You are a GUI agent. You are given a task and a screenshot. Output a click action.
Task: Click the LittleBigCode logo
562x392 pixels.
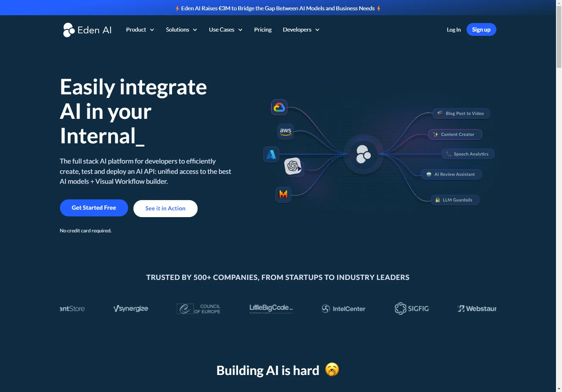pos(271,308)
